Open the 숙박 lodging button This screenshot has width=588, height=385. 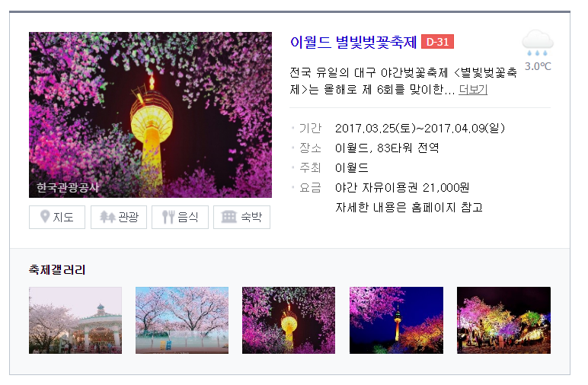point(241,217)
